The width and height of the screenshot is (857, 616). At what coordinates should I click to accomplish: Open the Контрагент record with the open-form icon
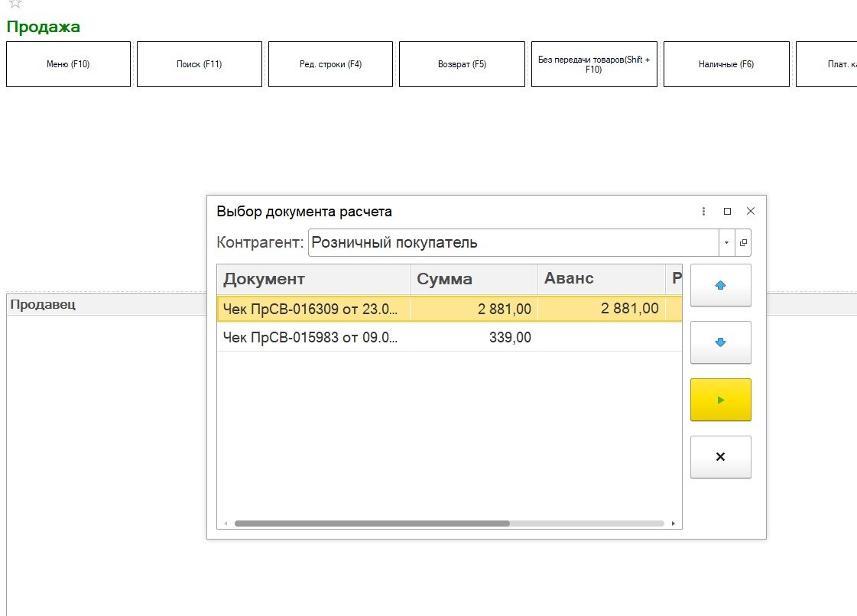coord(743,243)
